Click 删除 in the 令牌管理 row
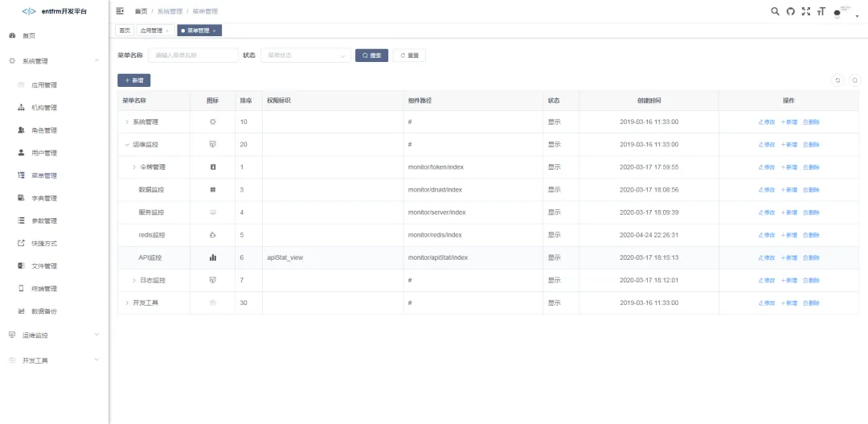Viewport: 868px width, 424px height. [811, 167]
